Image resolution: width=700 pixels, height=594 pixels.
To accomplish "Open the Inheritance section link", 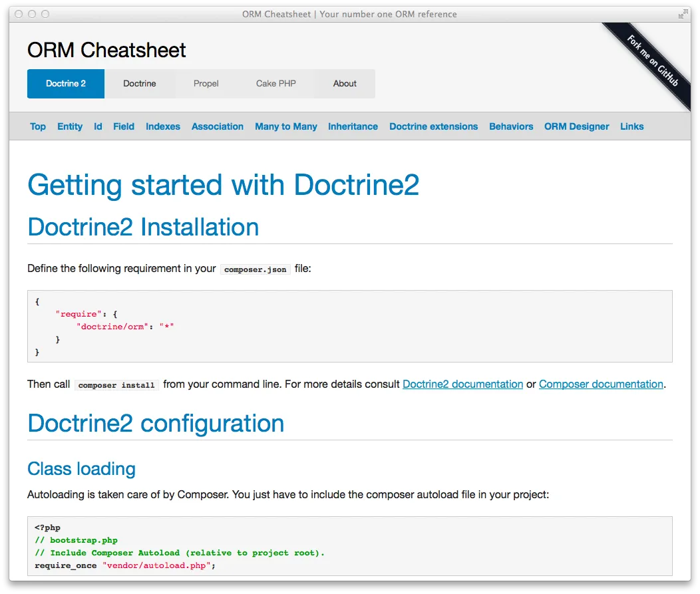I will [353, 126].
